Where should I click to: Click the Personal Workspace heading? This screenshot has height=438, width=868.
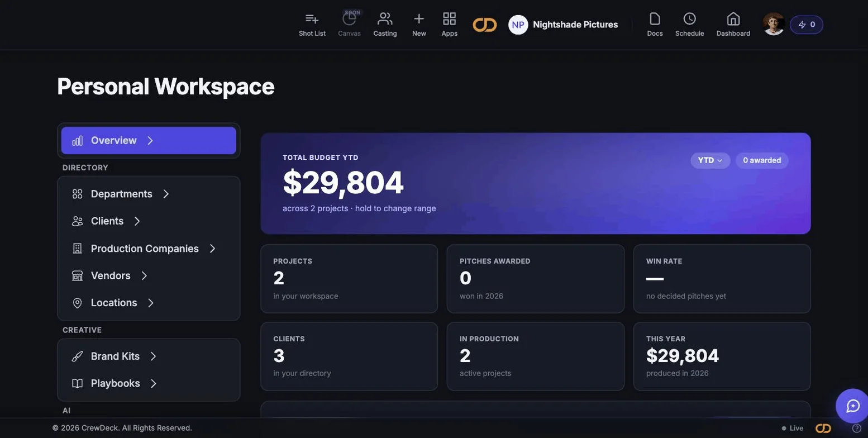166,87
